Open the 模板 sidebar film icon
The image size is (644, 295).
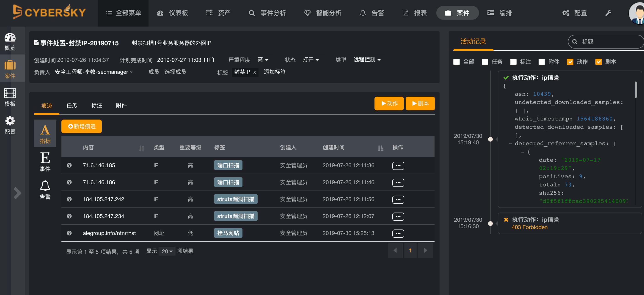pyautogui.click(x=10, y=93)
